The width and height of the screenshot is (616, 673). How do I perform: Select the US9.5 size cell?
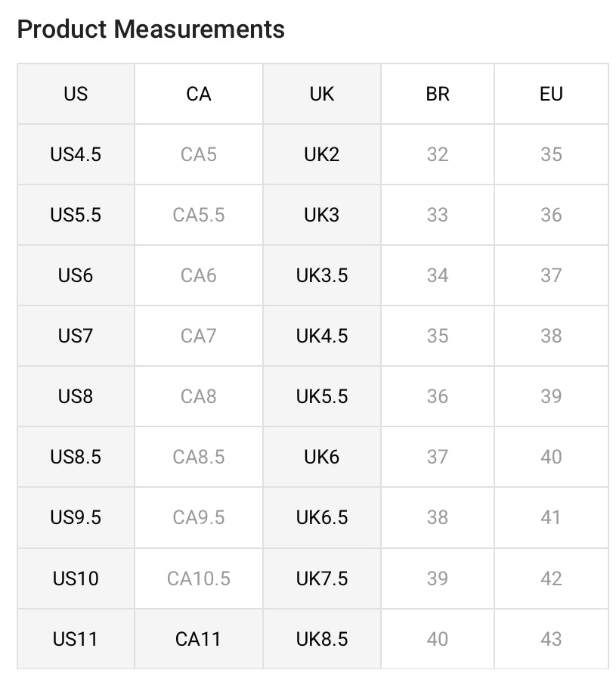click(x=76, y=517)
